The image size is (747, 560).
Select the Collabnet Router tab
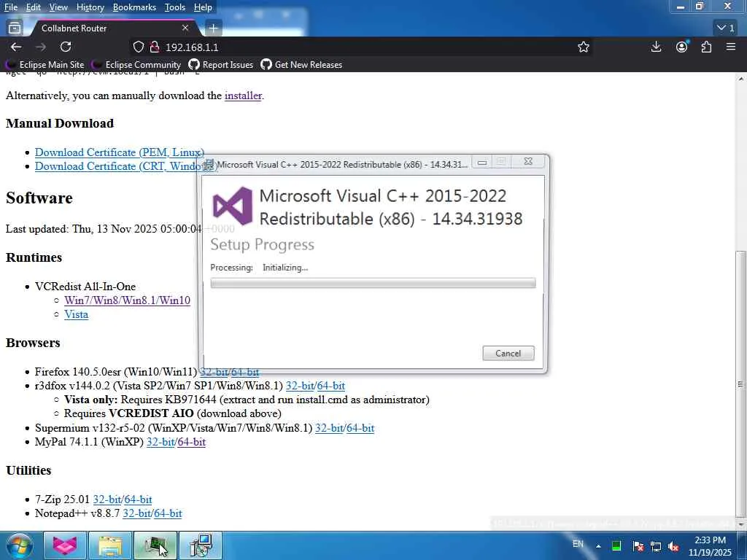[113, 28]
